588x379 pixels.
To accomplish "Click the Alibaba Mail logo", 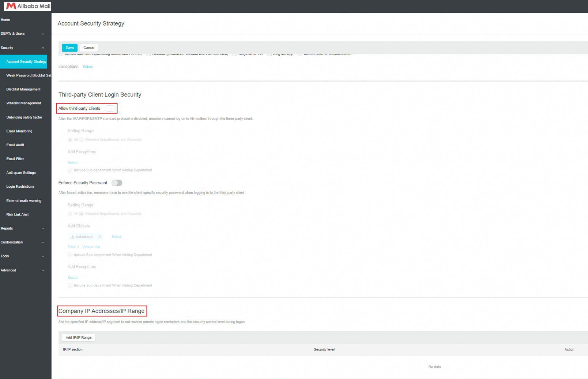I will pyautogui.click(x=27, y=6).
